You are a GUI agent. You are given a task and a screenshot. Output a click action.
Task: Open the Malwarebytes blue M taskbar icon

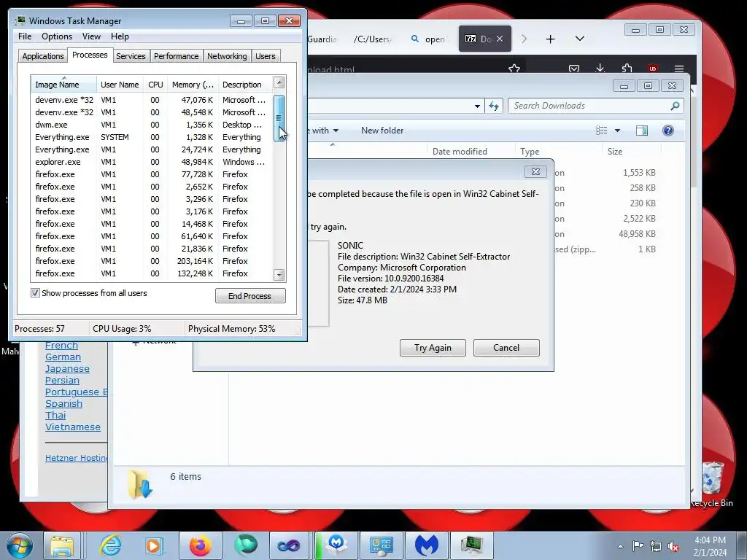pos(426,545)
